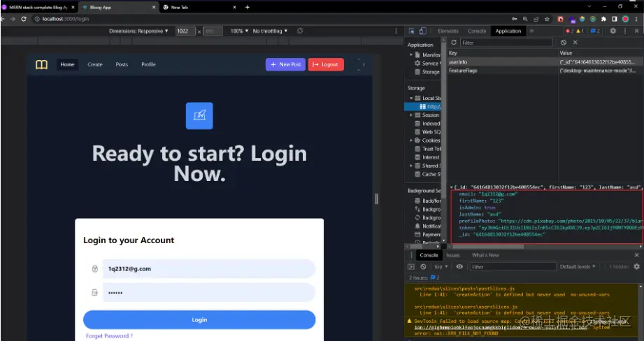
Task: Show more DevTools tabs chevron
Action: pos(531,31)
